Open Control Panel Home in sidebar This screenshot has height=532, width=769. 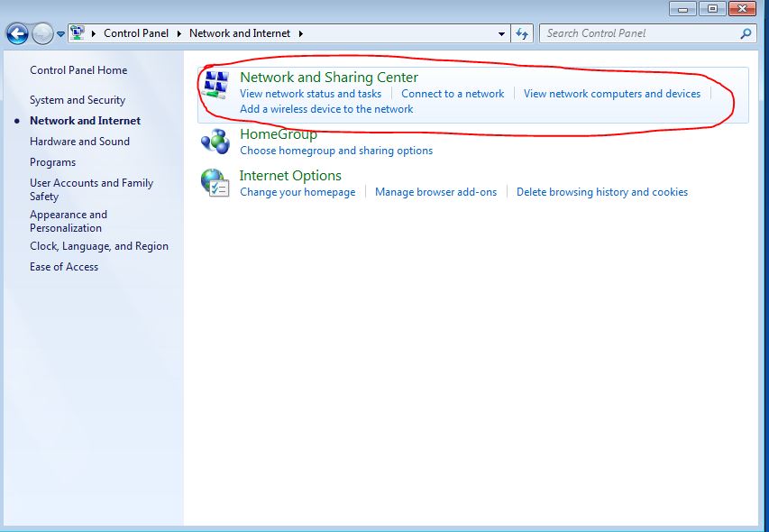[78, 70]
